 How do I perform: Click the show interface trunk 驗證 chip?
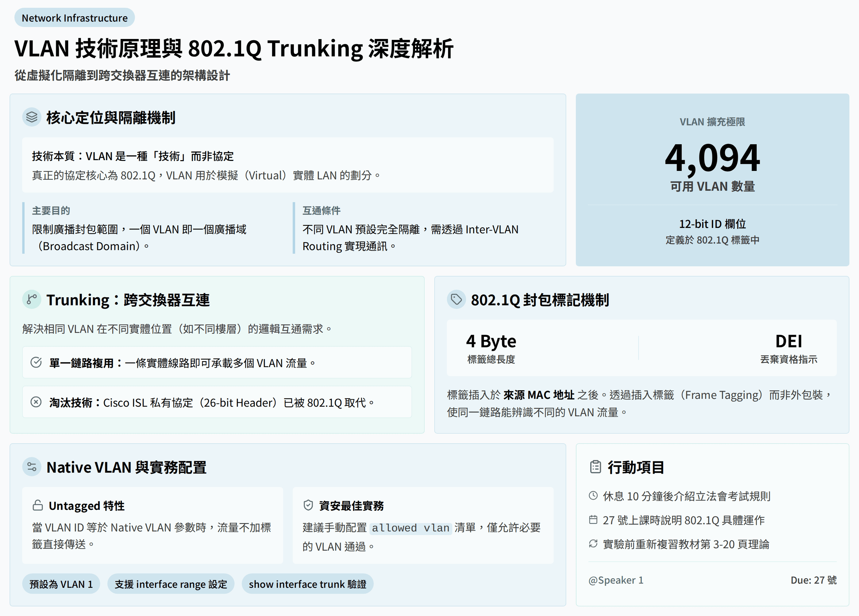(x=307, y=584)
